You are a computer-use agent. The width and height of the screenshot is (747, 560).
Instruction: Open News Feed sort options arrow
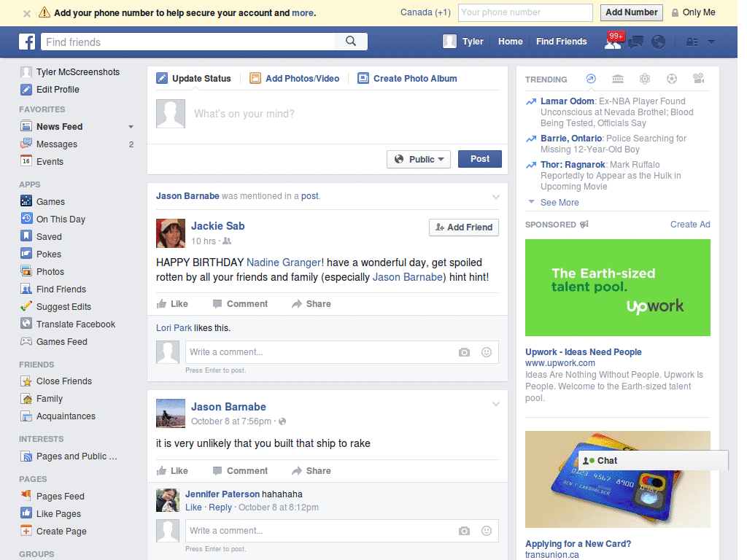pyautogui.click(x=131, y=127)
